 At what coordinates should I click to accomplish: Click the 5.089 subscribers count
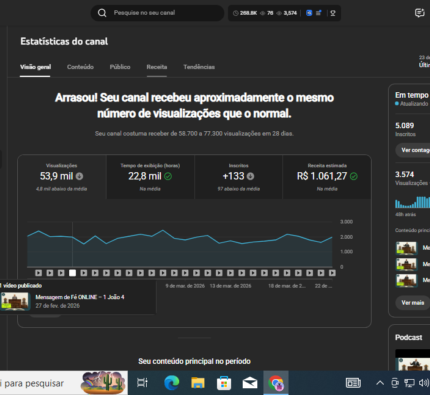point(404,126)
